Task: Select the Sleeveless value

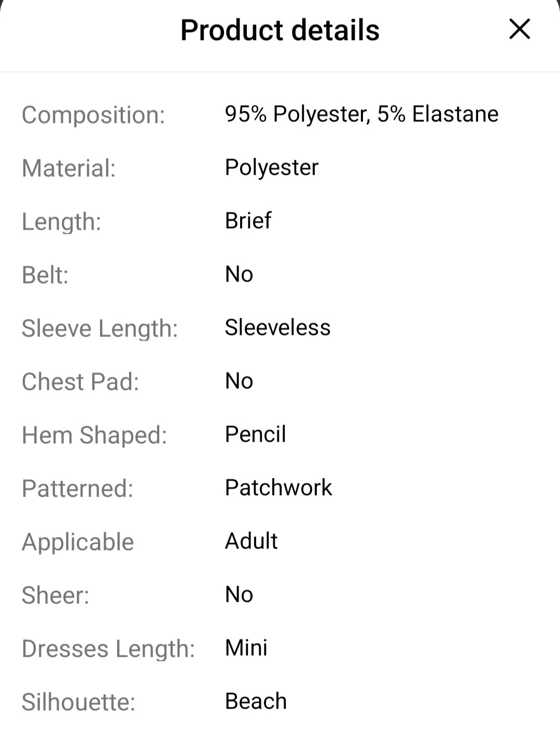Action: [x=277, y=328]
